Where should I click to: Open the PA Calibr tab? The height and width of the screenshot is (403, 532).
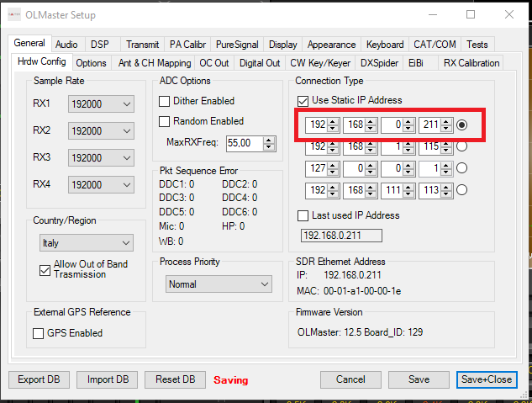pyautogui.click(x=187, y=45)
